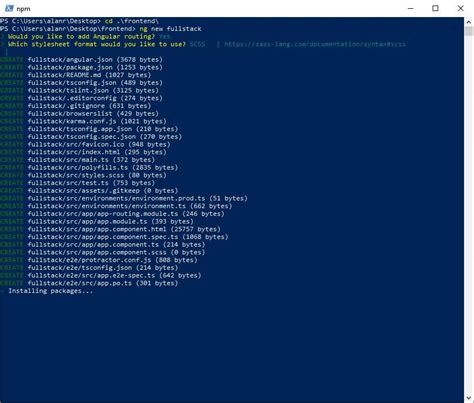Click the 'cd .\frontend\' command text
The height and width of the screenshot is (403, 474).
tap(132, 21)
